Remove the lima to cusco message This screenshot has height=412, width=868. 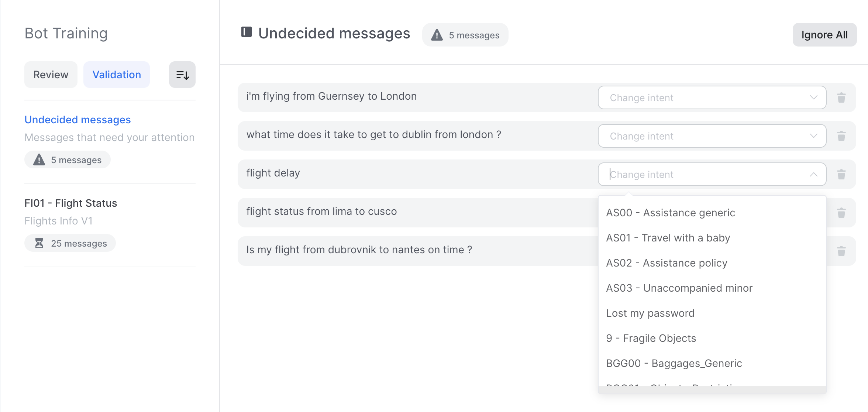coord(841,213)
